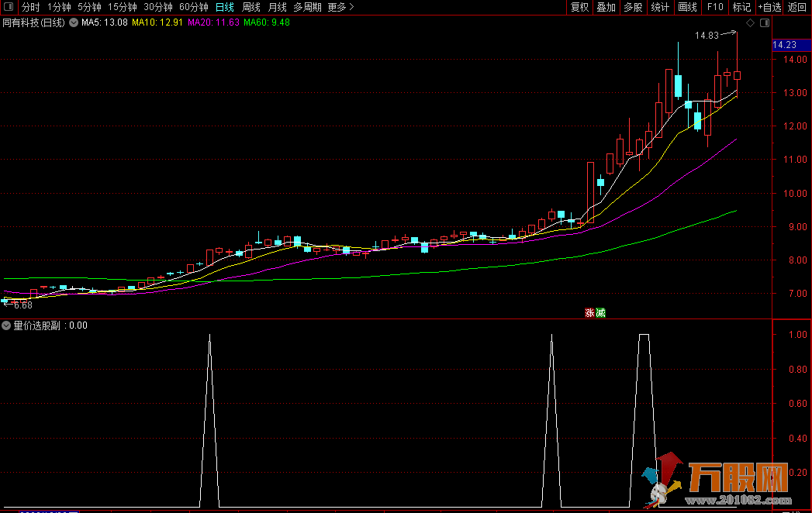Open the 画线 drawing tools
Image resolution: width=812 pixels, height=513 pixels.
687,7
